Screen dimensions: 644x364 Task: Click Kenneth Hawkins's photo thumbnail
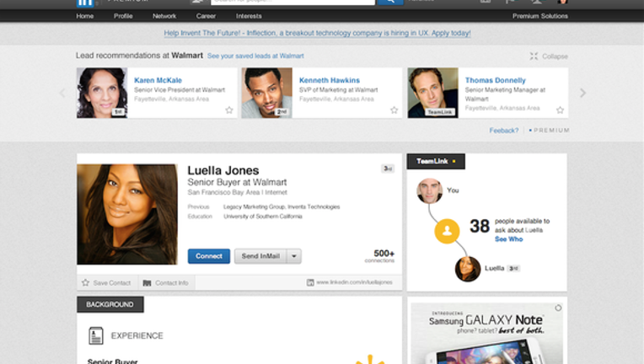[x=267, y=93]
